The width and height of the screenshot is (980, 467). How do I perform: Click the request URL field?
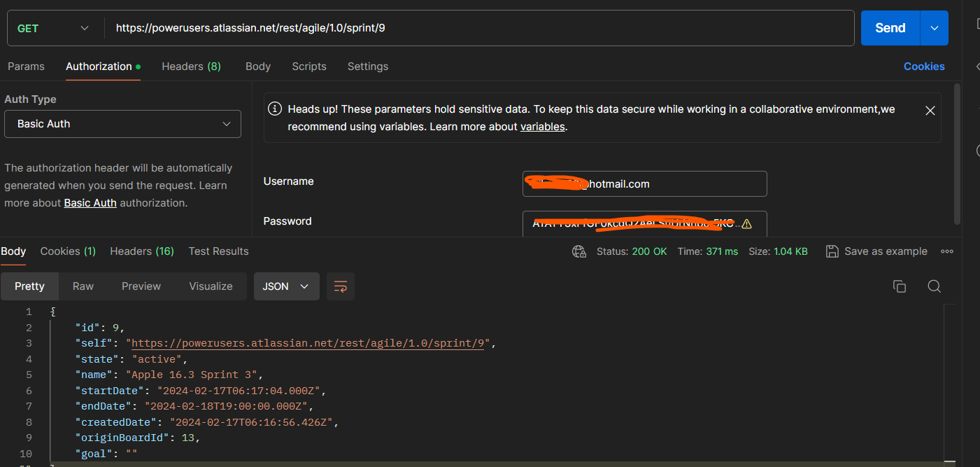[479, 28]
